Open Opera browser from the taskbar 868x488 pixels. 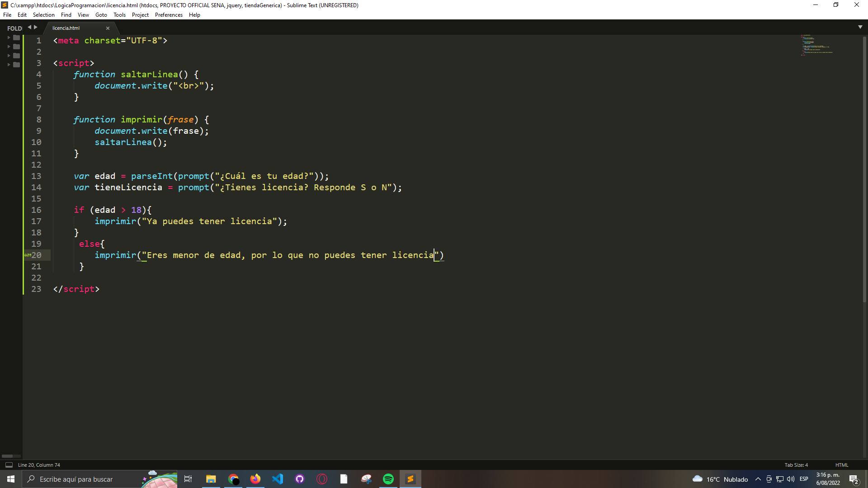pos(322,479)
